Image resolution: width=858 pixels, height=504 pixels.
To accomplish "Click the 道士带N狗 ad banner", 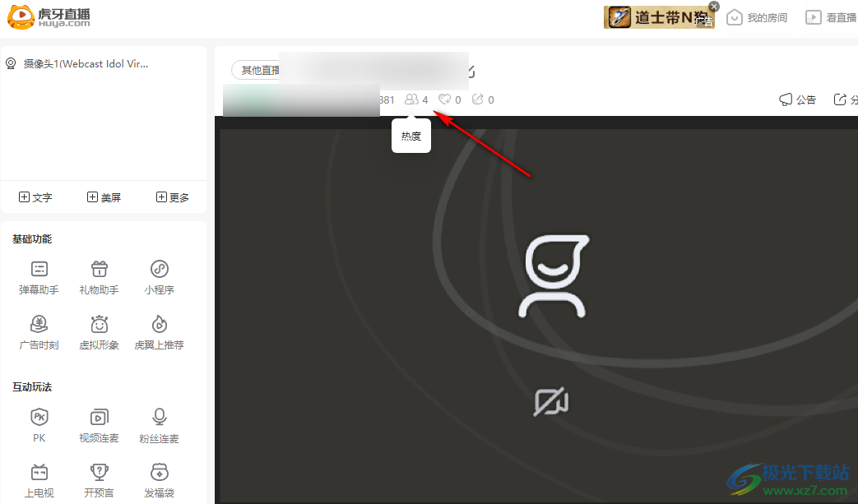I will pyautogui.click(x=659, y=17).
